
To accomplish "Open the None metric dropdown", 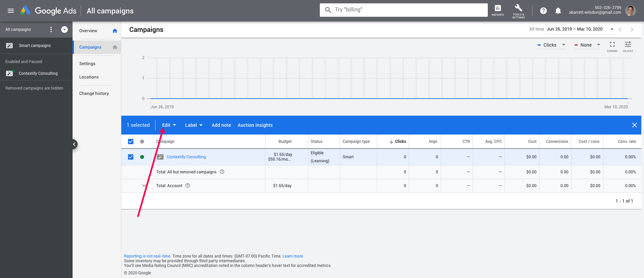I will [x=587, y=45].
